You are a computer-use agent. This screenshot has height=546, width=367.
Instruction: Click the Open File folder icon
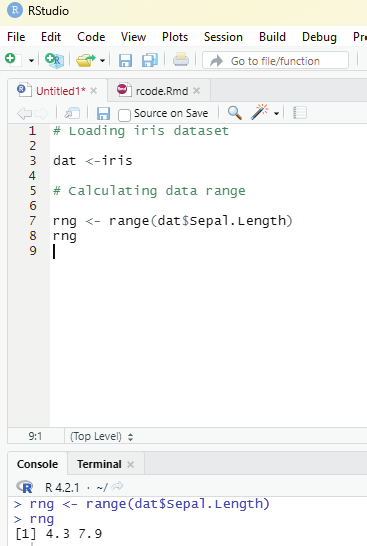pyautogui.click(x=86, y=60)
